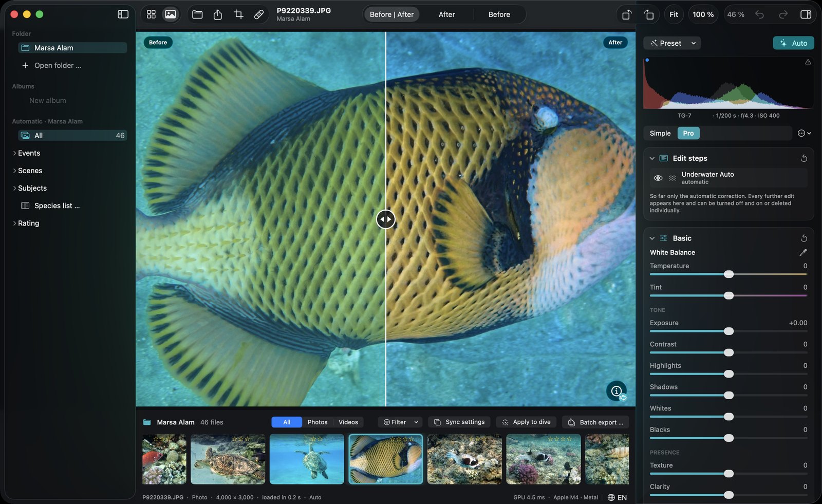Open the Filter dropdown
822x504 pixels.
pos(401,422)
